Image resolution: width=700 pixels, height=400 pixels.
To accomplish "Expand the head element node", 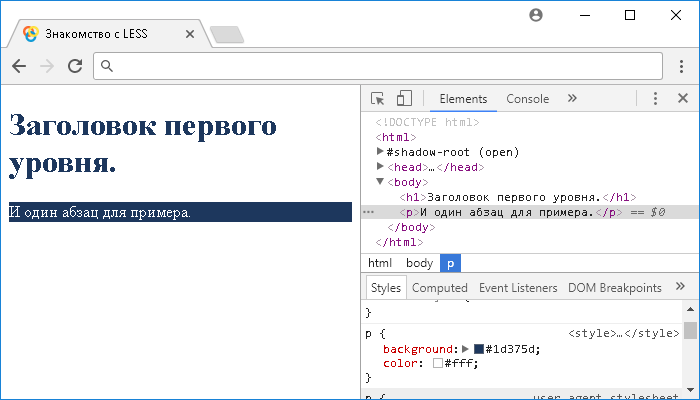I will 380,167.
